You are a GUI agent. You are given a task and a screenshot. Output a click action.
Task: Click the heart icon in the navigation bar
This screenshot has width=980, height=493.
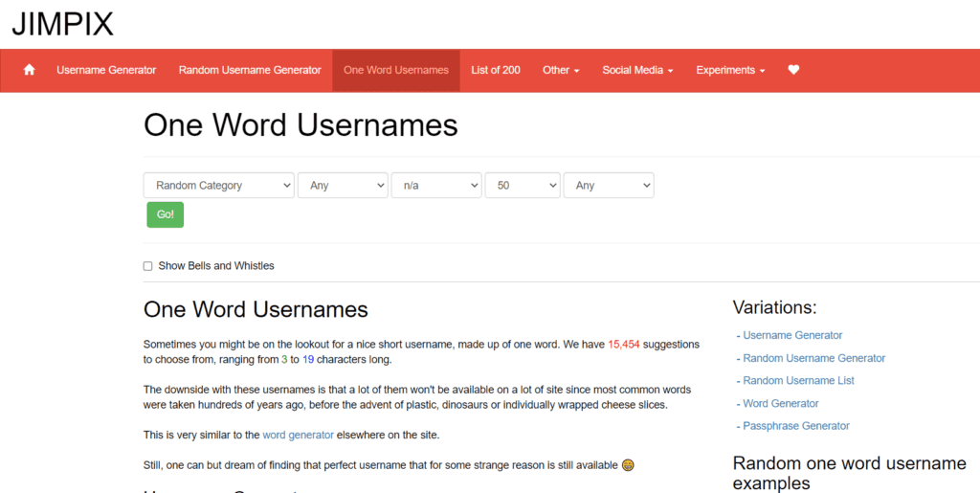[x=793, y=70]
